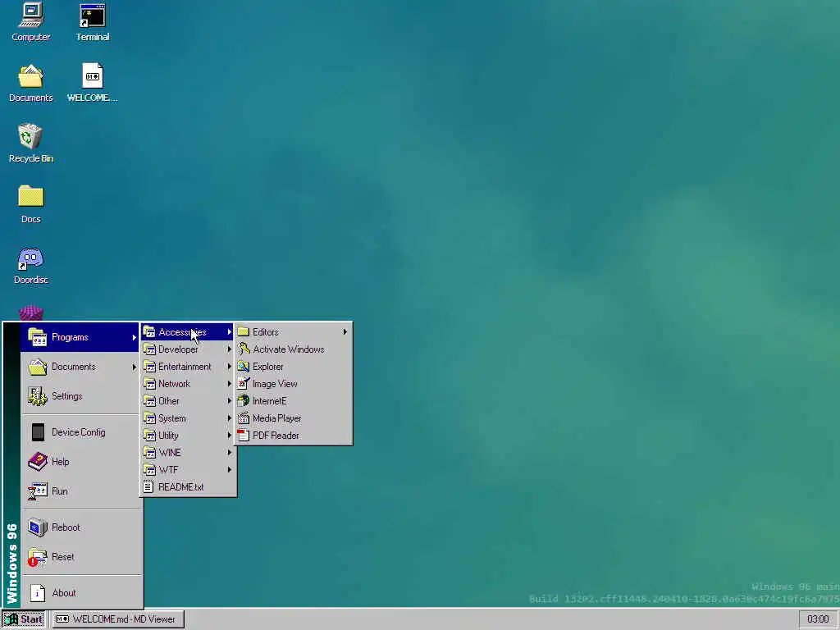Expand the Other submenu arrow

tap(230, 400)
